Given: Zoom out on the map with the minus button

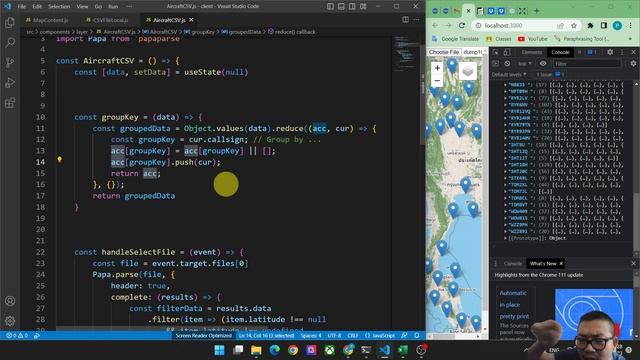Looking at the screenshot, I should (437, 80).
